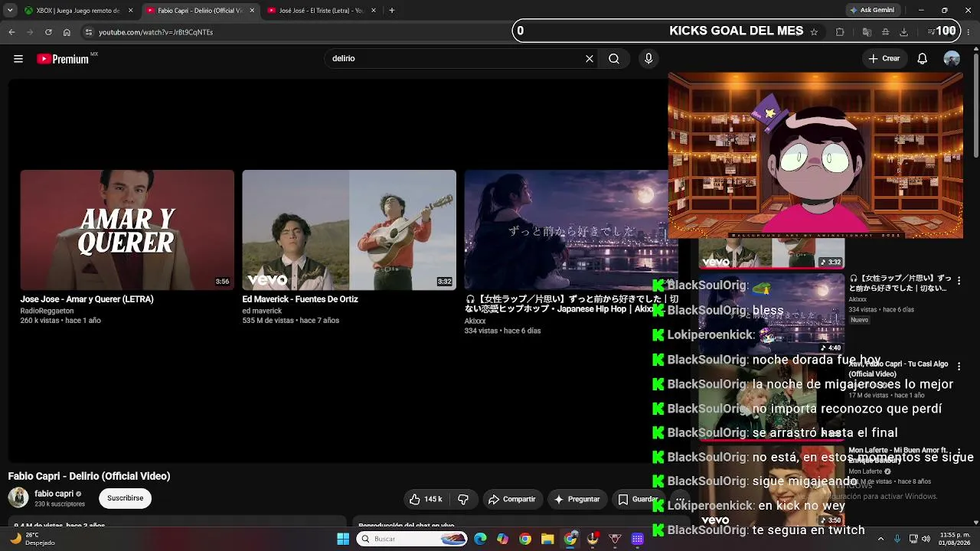Close the XBOX tab
The width and height of the screenshot is (980, 551).
[130, 11]
